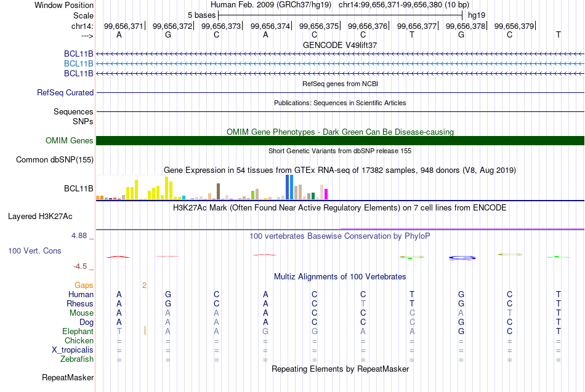Screen dimensions: 585x392
Task: Click the SNPs track label
Action: pyautogui.click(x=83, y=122)
